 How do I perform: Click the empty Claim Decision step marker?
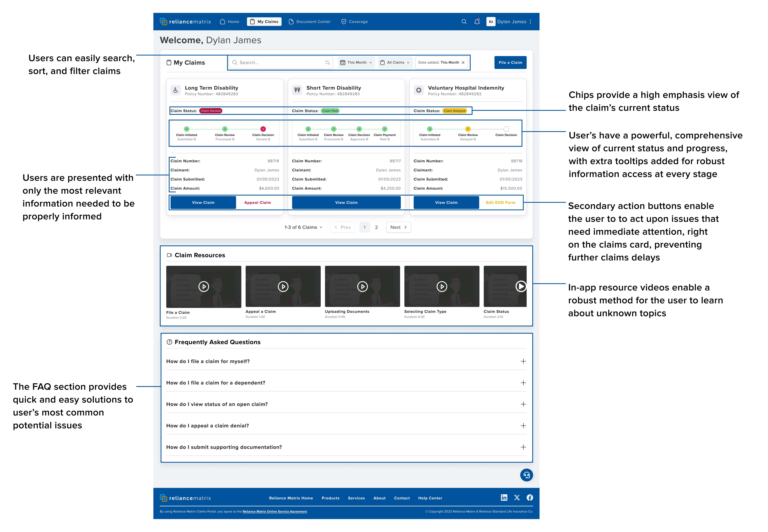pos(506,129)
